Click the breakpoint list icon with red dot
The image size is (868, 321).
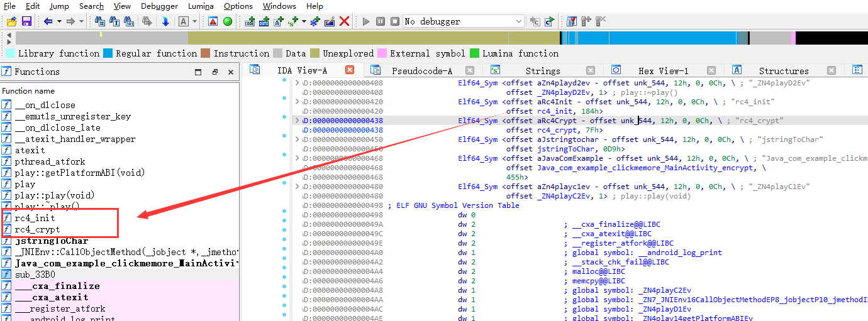(572, 21)
